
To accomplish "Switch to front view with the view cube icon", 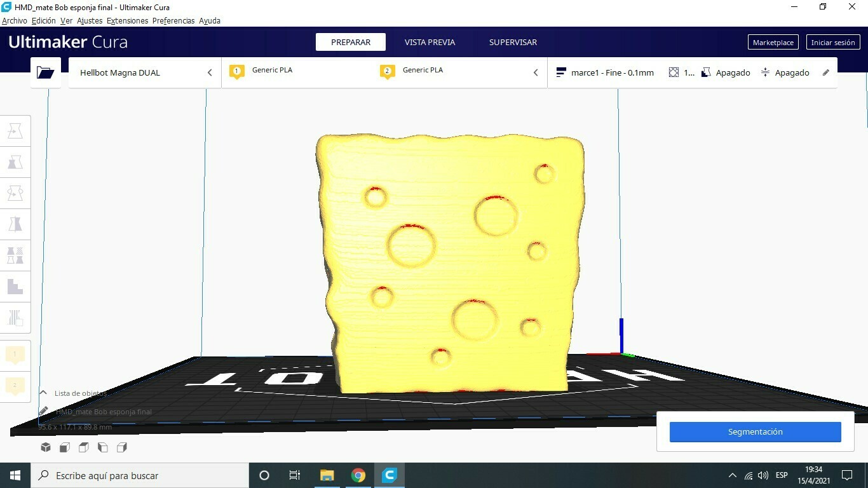I will coord(64,447).
